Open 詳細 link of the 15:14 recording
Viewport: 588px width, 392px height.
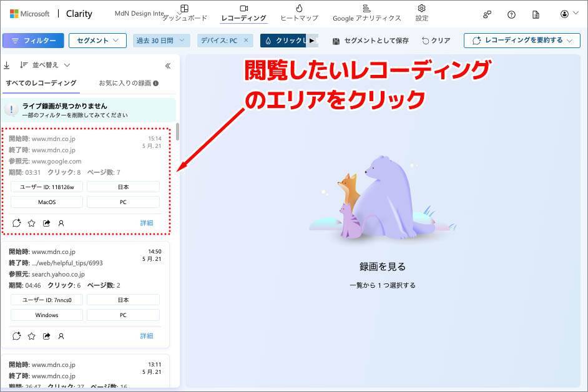click(x=146, y=223)
